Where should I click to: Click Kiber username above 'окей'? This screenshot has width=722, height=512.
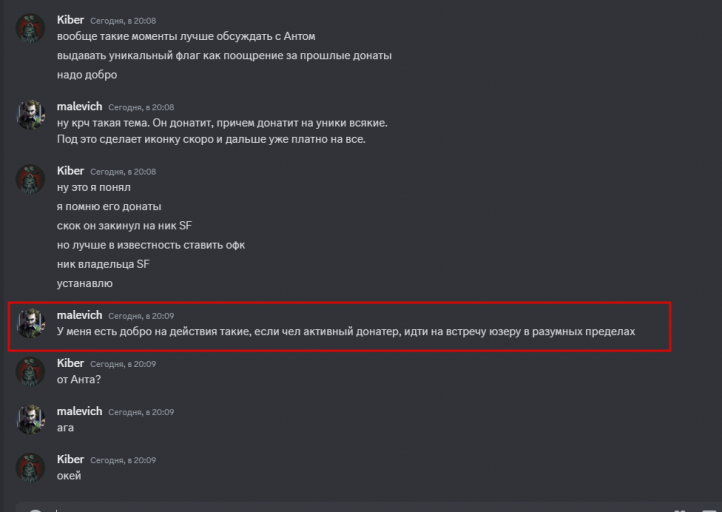(70, 460)
